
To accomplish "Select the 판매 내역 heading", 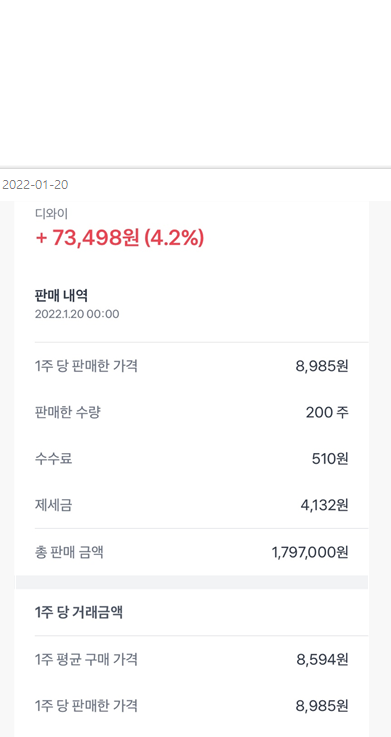I will (x=62, y=296).
